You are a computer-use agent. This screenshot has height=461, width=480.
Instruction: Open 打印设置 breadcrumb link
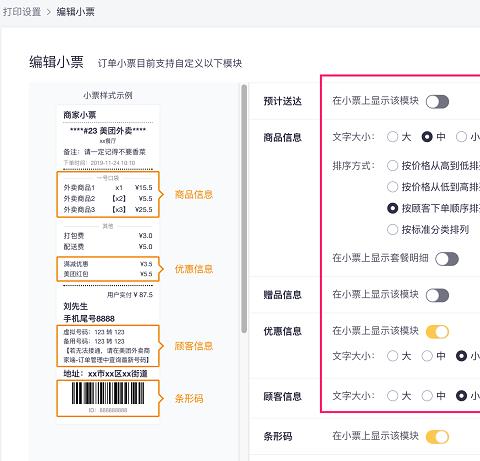(22, 12)
